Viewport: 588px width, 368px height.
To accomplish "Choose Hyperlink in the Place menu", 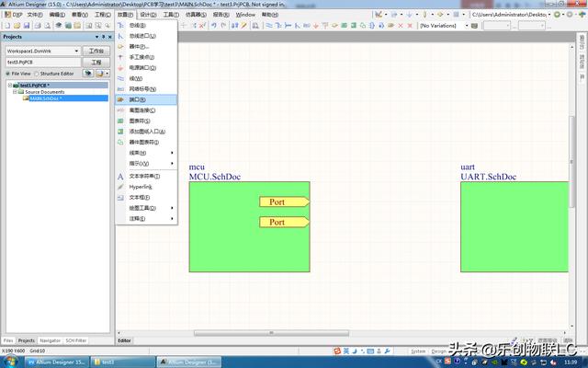I will [x=146, y=187].
